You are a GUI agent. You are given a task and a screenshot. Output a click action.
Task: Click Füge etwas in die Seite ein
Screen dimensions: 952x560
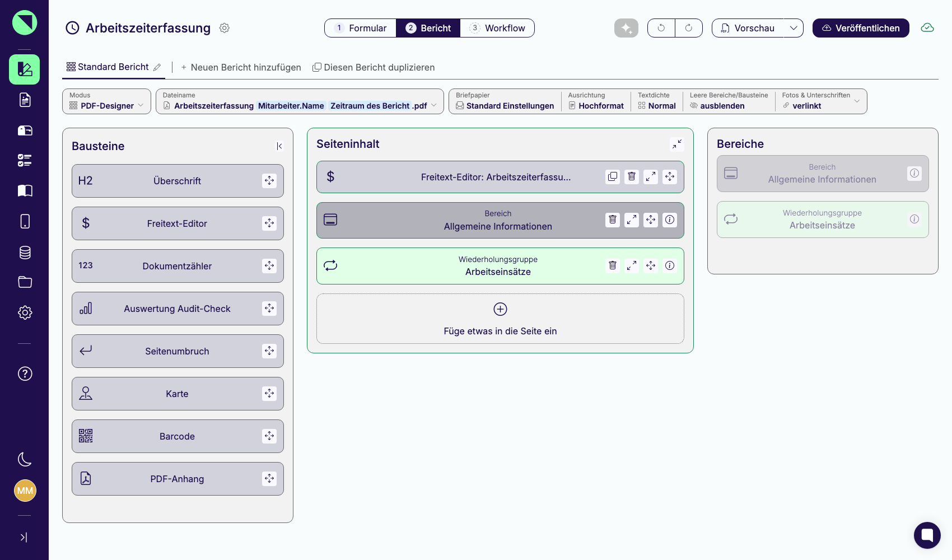coord(500,319)
